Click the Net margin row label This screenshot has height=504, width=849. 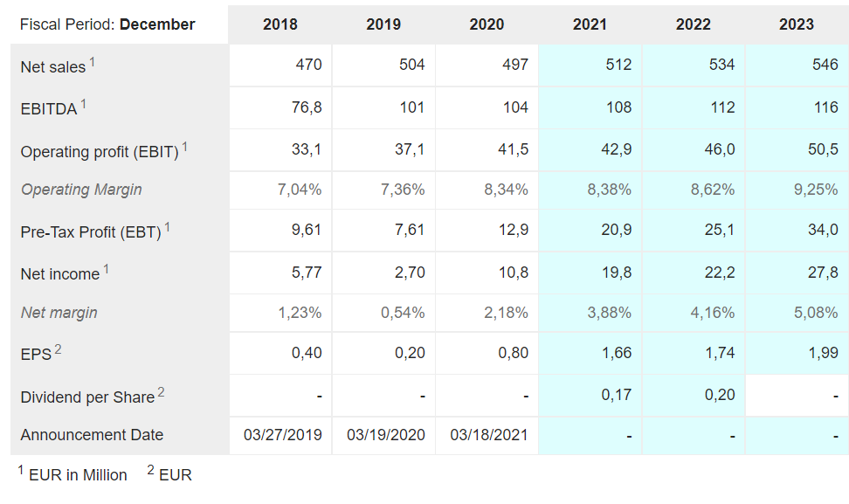coord(59,313)
